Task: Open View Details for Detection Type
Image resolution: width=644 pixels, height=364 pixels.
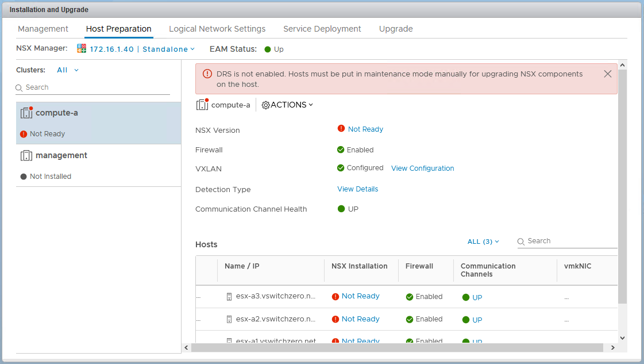Action: pos(357,189)
